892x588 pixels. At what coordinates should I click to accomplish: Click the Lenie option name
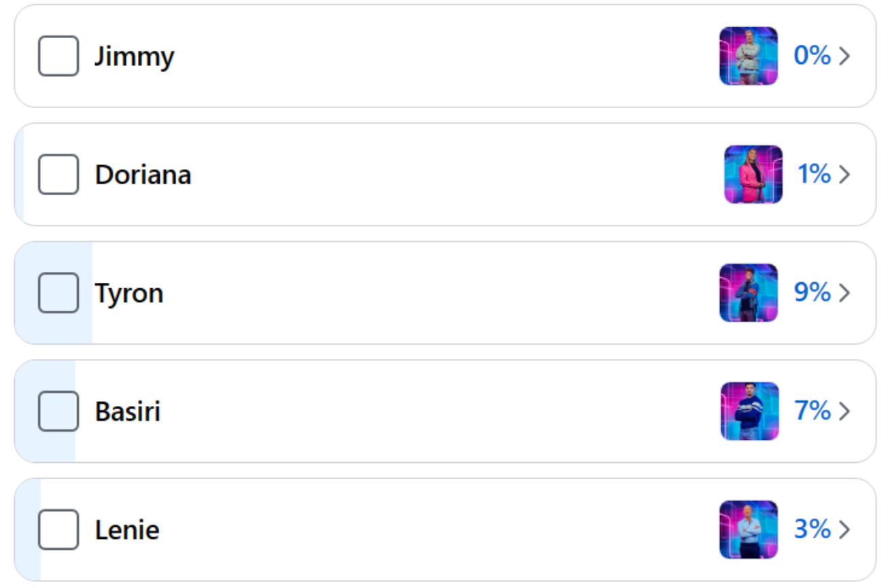(x=127, y=530)
